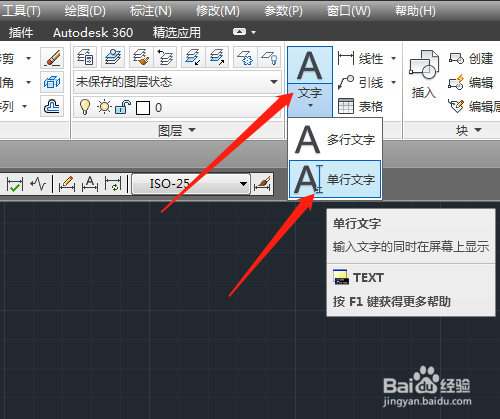Open the 工具(T) menu

21,11
